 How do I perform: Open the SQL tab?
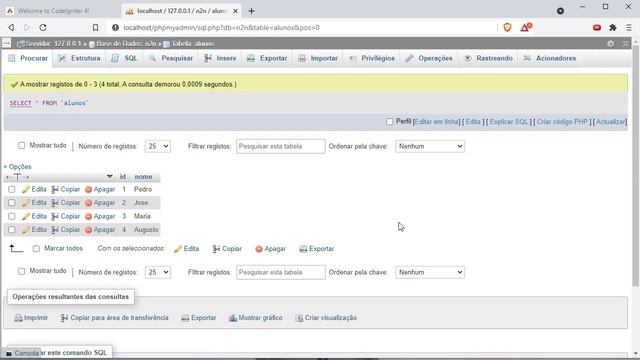[125, 58]
